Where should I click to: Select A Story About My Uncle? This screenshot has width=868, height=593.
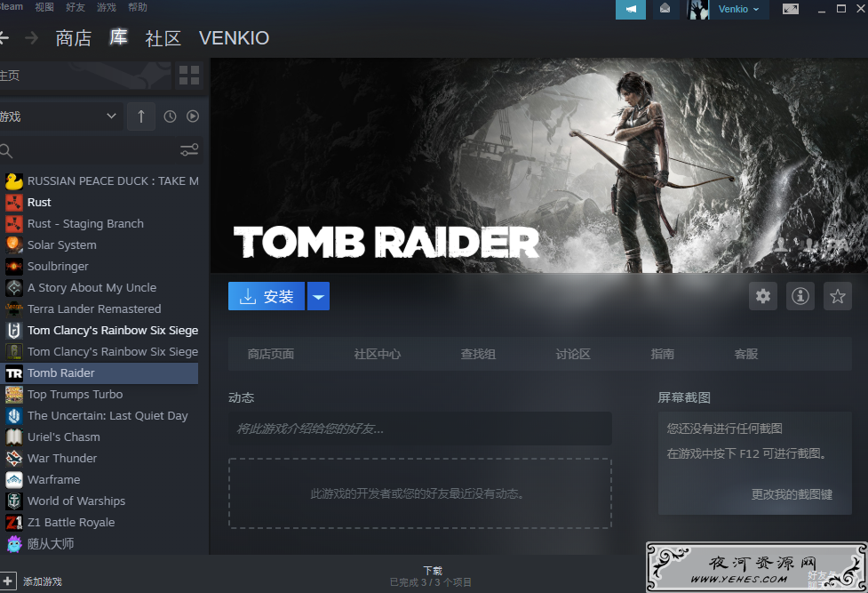(100, 288)
